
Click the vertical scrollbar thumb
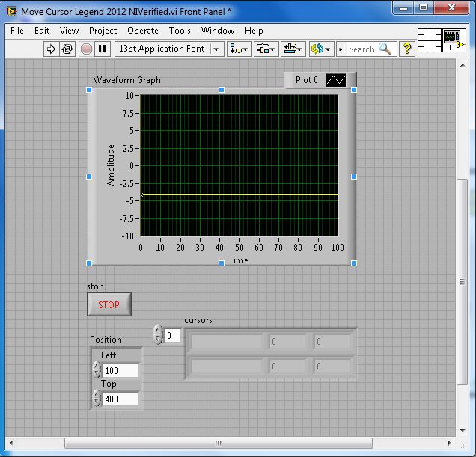click(463, 280)
